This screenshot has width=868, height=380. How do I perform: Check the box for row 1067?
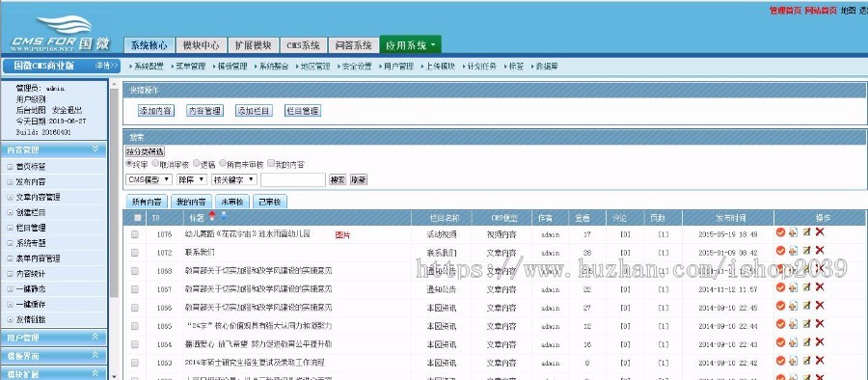click(x=135, y=289)
